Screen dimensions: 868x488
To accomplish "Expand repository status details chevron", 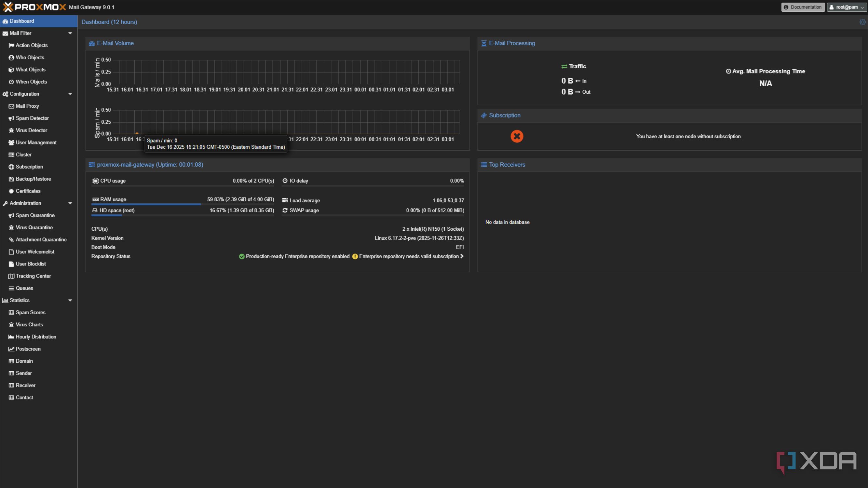I will 462,256.
